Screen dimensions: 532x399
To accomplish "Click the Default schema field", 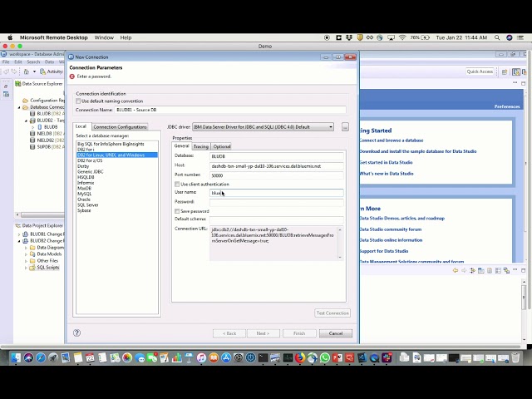I will click(277, 219).
